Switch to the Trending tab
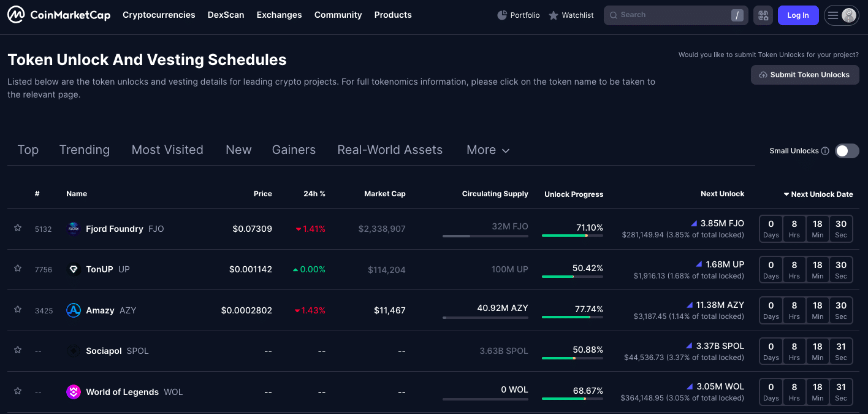The width and height of the screenshot is (868, 414). pyautogui.click(x=85, y=150)
